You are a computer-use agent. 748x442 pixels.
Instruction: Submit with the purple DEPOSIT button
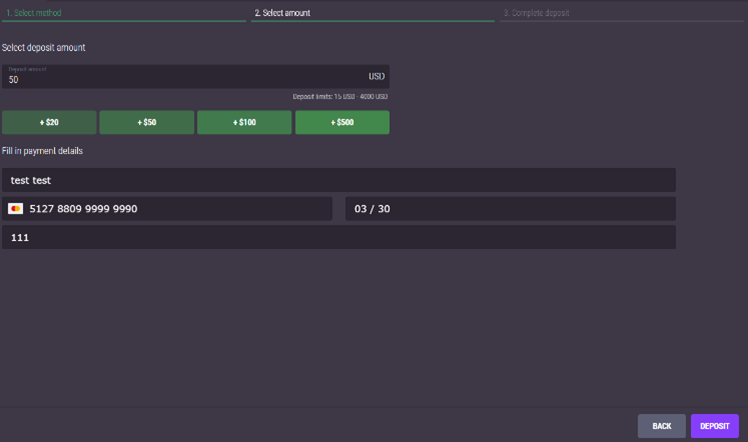714,426
